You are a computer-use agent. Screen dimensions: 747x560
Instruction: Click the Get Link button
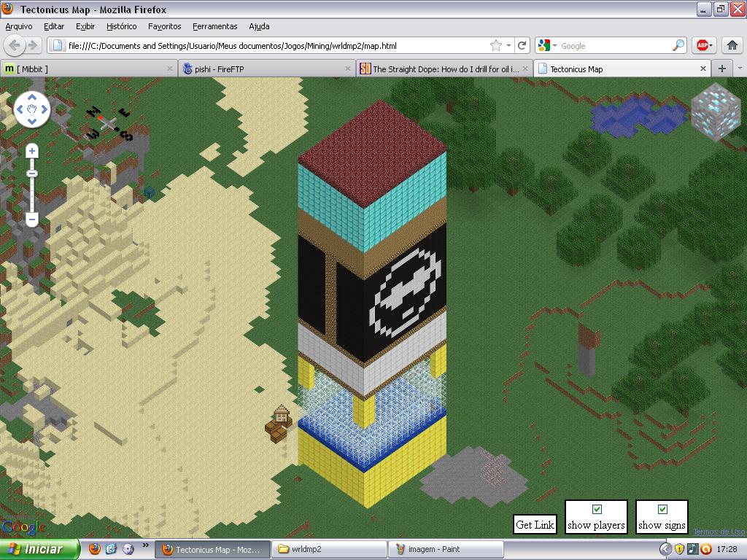pos(535,524)
